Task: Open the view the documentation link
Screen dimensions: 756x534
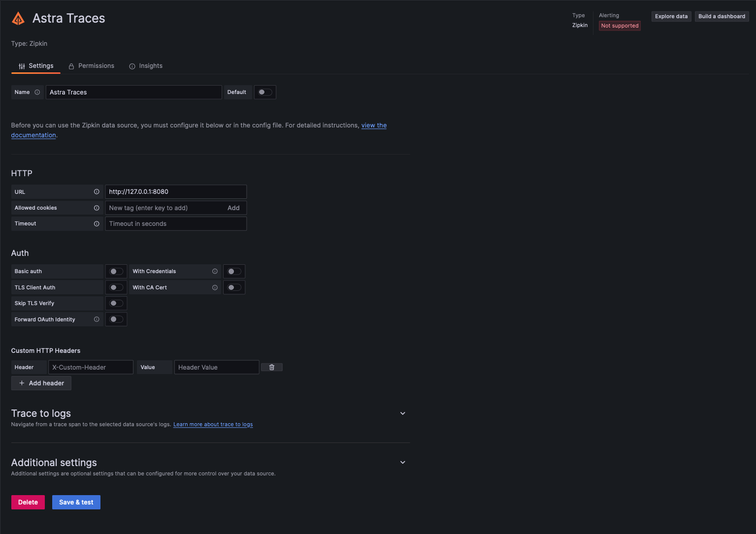Action: coord(374,126)
